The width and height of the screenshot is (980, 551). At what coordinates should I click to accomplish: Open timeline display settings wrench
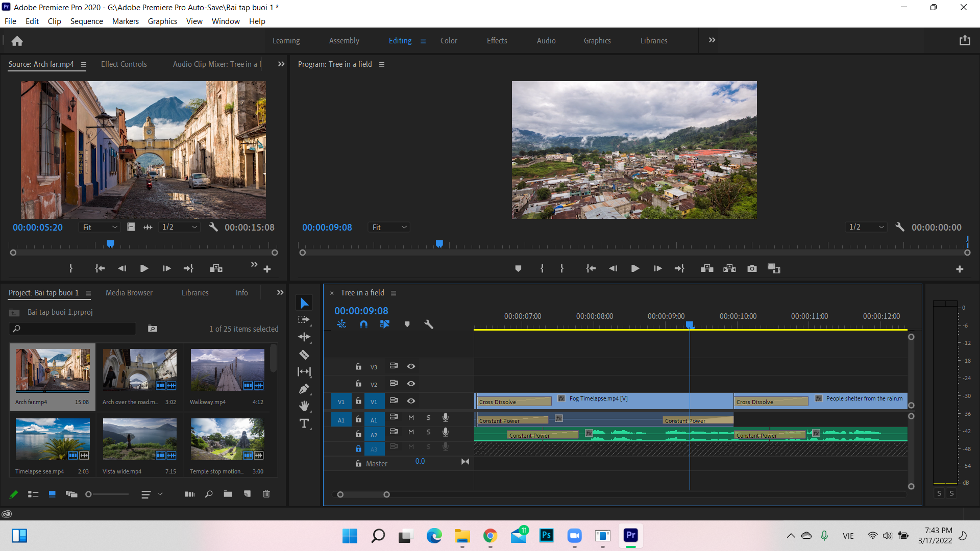429,324
